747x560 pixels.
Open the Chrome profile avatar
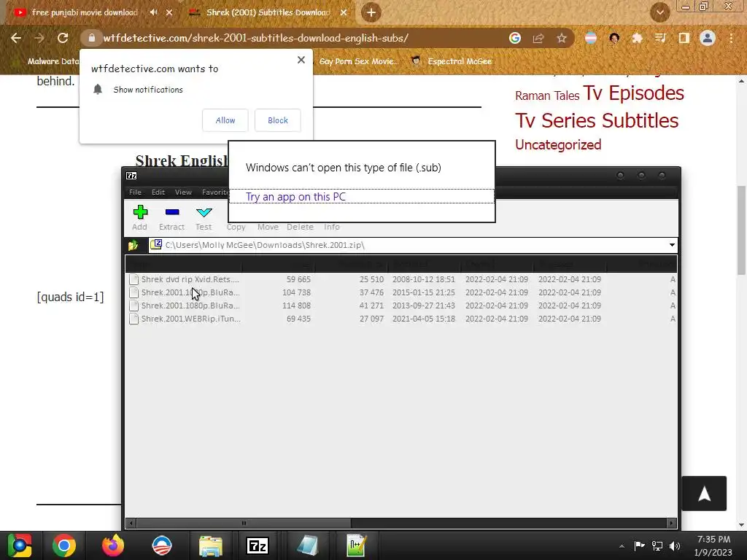[x=708, y=38]
